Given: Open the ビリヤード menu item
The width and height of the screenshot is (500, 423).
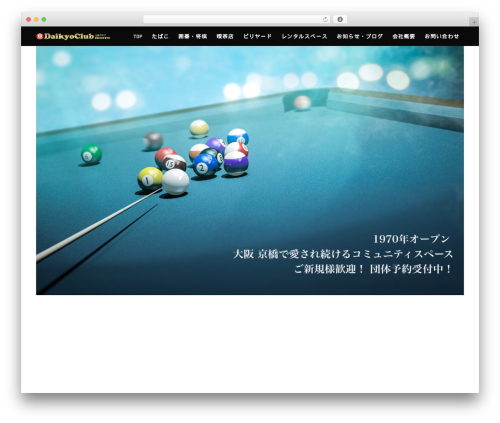Looking at the screenshot, I should pyautogui.click(x=257, y=36).
